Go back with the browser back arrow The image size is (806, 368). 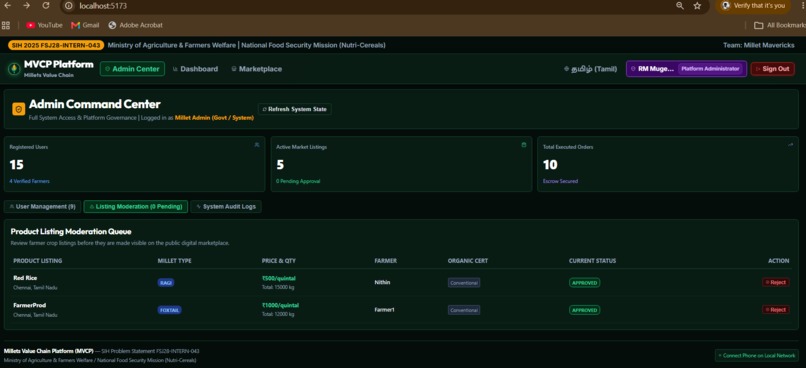tap(7, 6)
